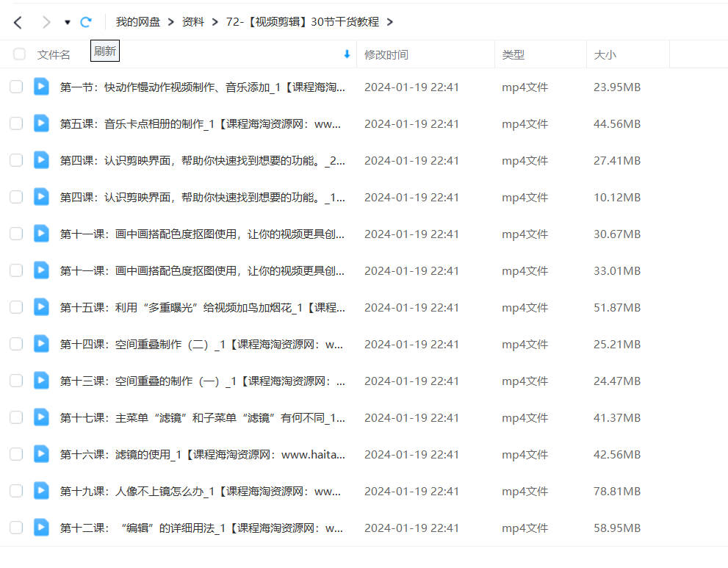Check the box for 第一节 快动作慢动作 file

[x=16, y=87]
